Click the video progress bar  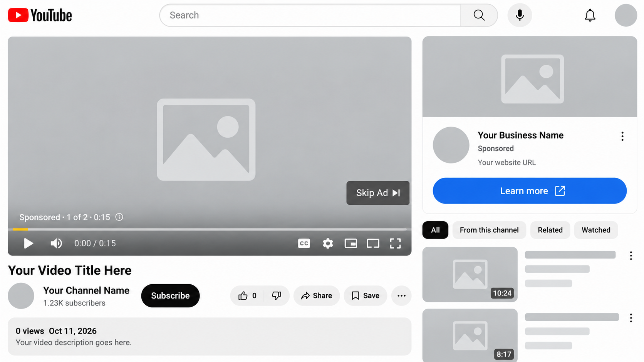(210, 229)
